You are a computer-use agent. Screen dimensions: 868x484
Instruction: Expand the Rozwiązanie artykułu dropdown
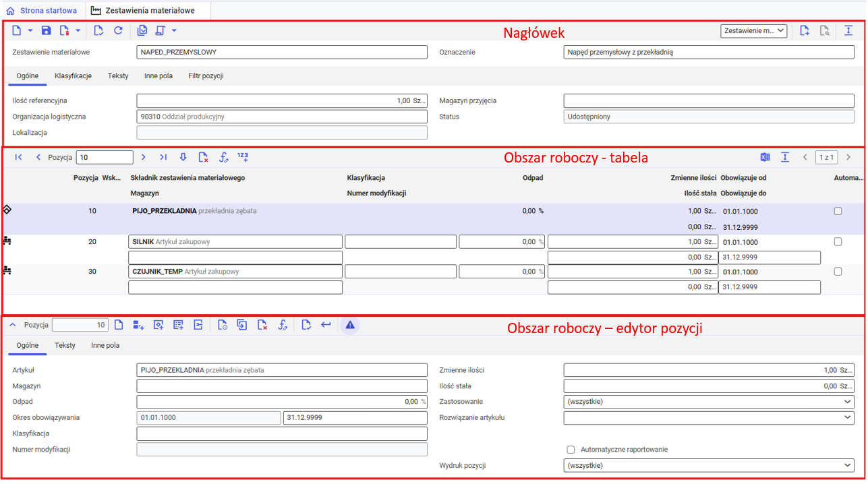(708, 418)
